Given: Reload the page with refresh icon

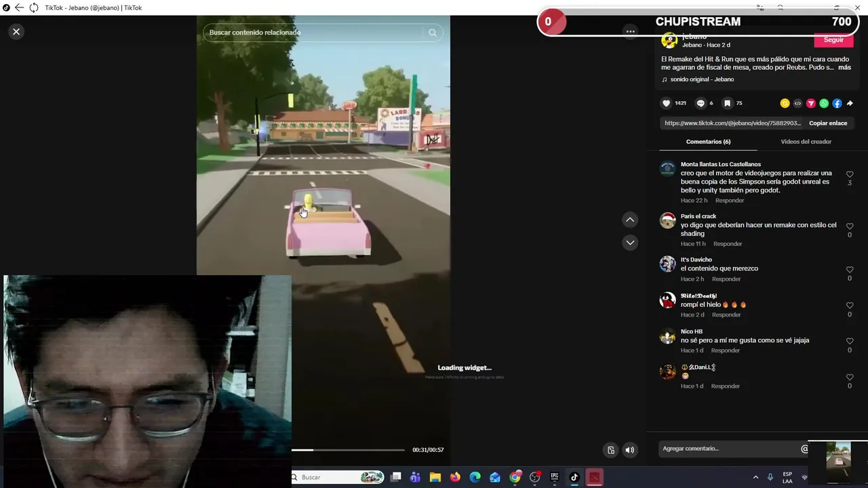Looking at the screenshot, I should [33, 7].
